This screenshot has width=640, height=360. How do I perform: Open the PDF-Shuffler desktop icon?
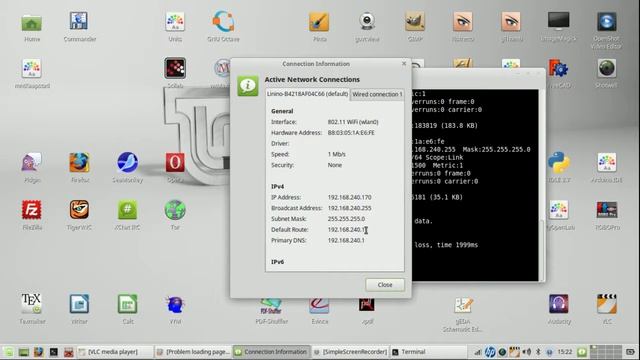(271, 307)
